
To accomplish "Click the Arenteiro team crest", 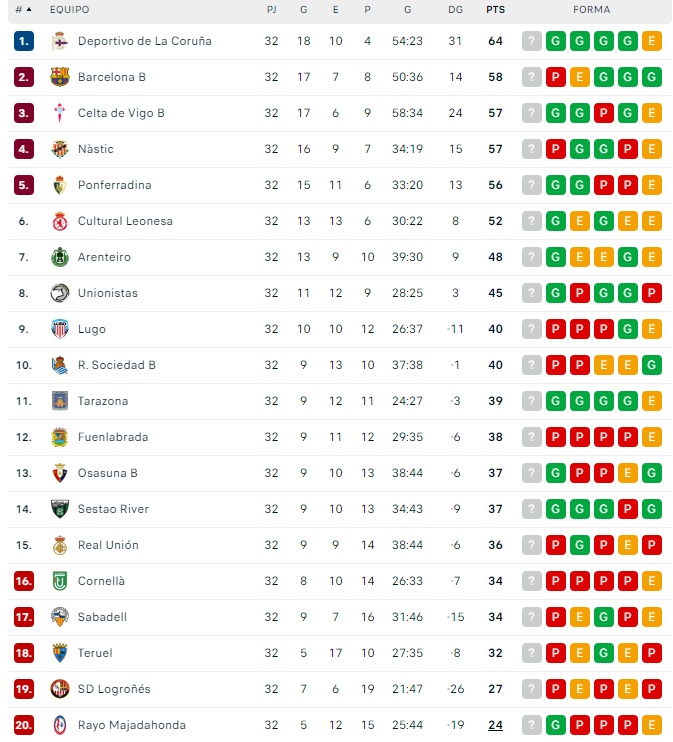I will 60,257.
